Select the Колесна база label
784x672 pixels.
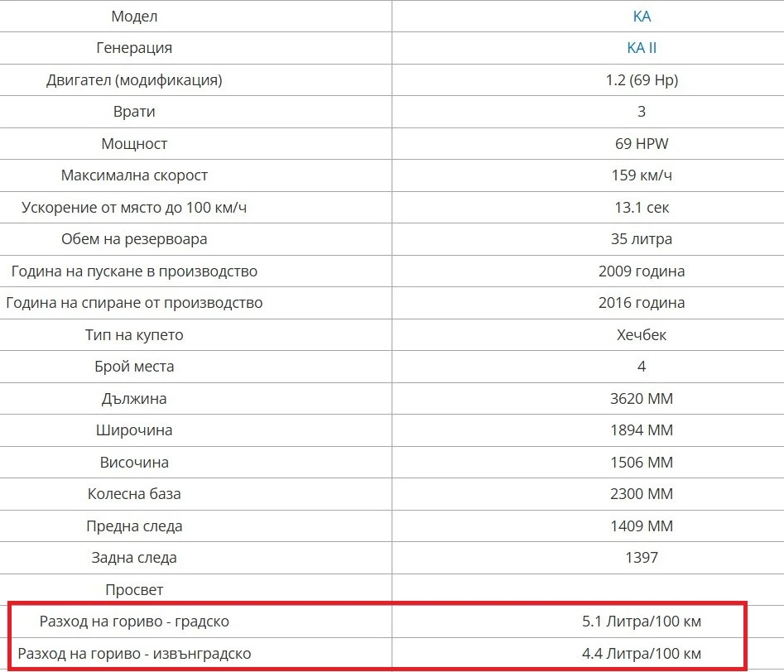tap(134, 494)
